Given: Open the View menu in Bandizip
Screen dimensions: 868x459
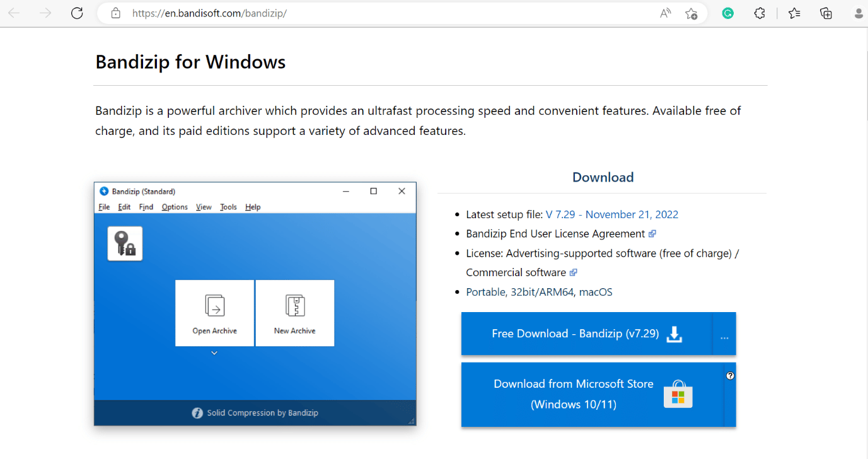Looking at the screenshot, I should click(204, 207).
